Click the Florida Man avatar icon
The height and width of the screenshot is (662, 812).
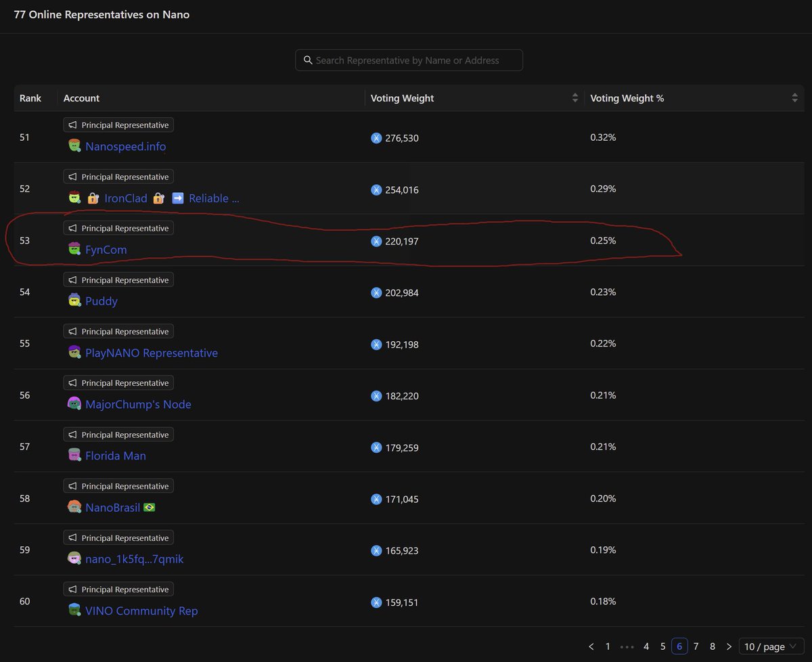(74, 456)
